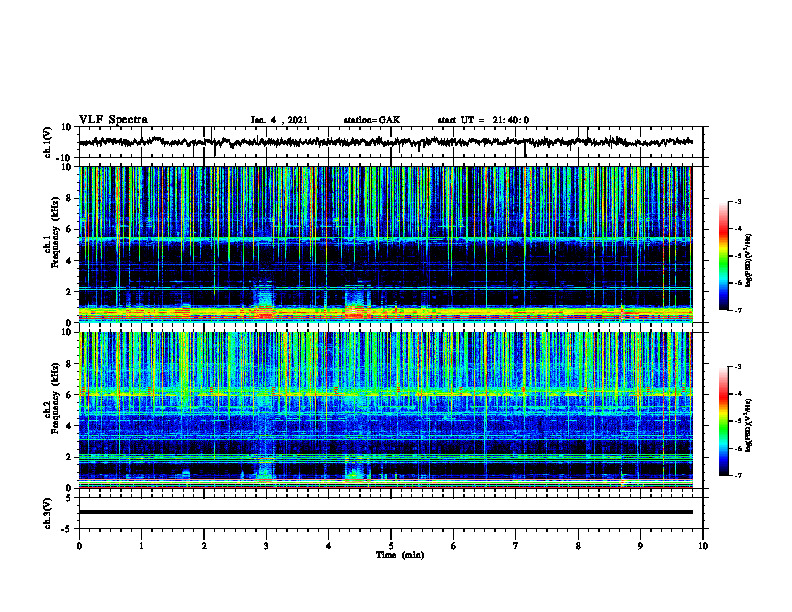Click the "4" tick on the time axis

coord(329,546)
